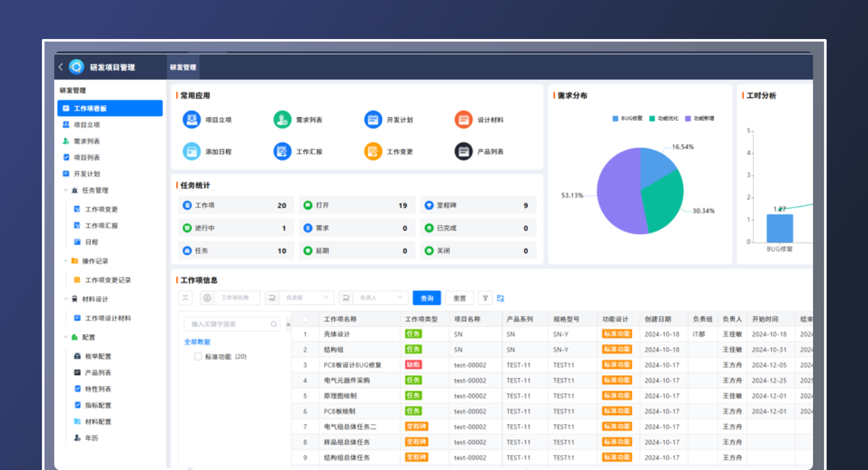Open the 产品列表 black app icon
The image size is (868, 470).
463,151
